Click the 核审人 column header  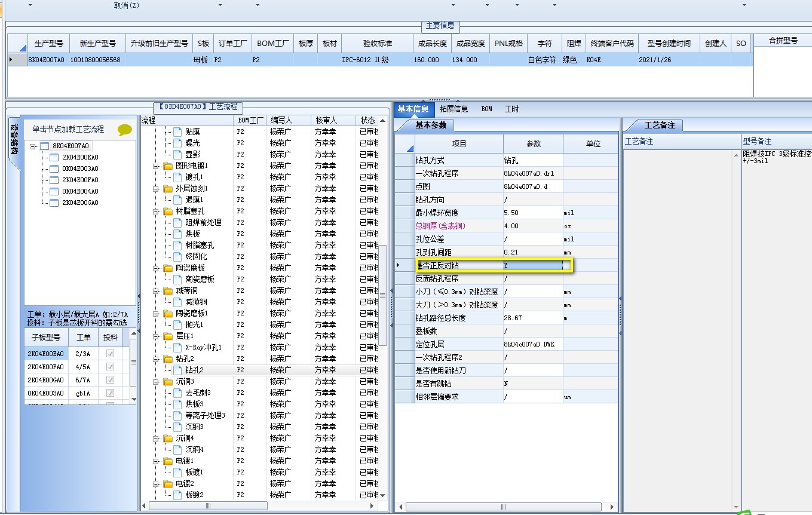click(334, 121)
